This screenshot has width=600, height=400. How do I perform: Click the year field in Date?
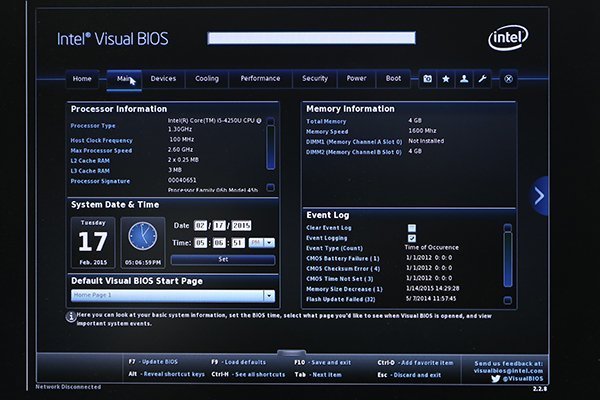point(238,225)
